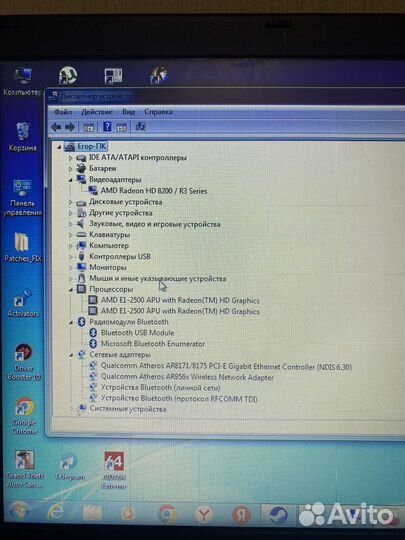Viewport: 405px width, 540px height.
Task: Select the Bluetooth USB Module icon
Action: (93, 333)
